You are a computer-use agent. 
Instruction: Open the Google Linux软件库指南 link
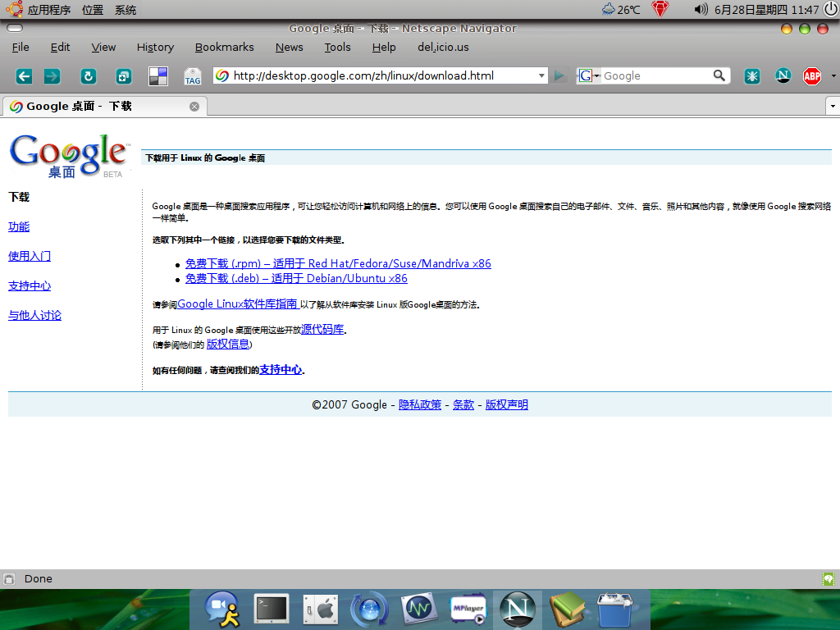pyautogui.click(x=238, y=304)
